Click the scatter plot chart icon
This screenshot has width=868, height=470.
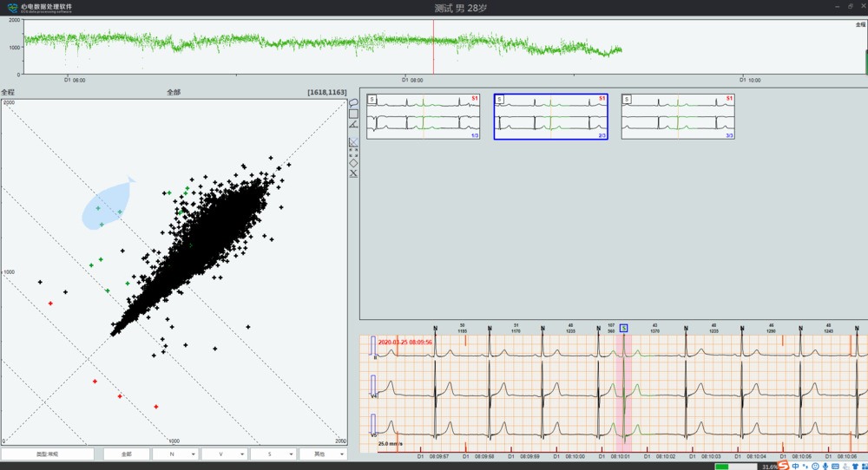click(x=353, y=141)
